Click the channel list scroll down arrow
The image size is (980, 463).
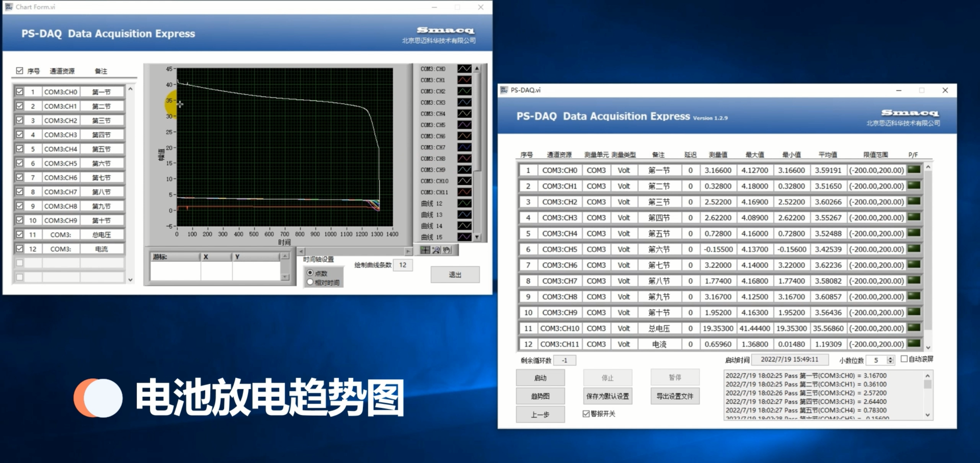pyautogui.click(x=130, y=279)
